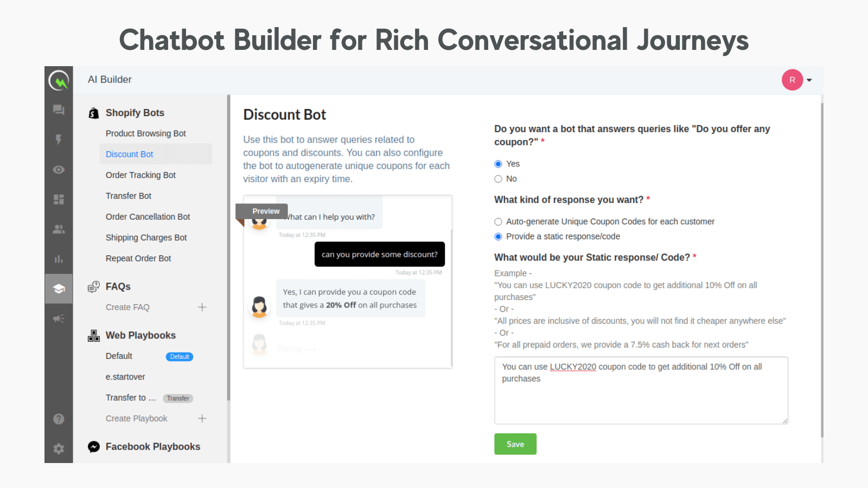
Task: Open the analytics bar-chart panel
Action: (x=59, y=259)
